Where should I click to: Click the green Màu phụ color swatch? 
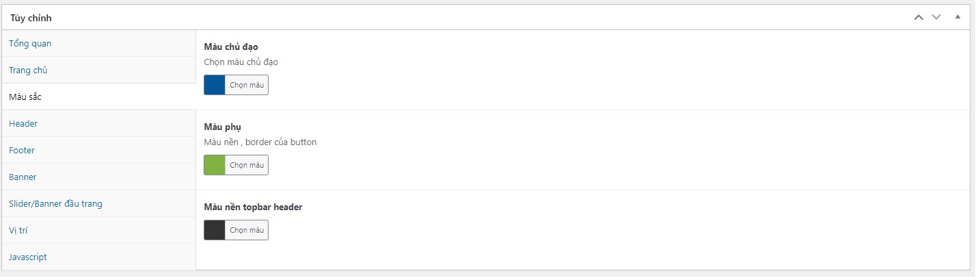tap(215, 165)
